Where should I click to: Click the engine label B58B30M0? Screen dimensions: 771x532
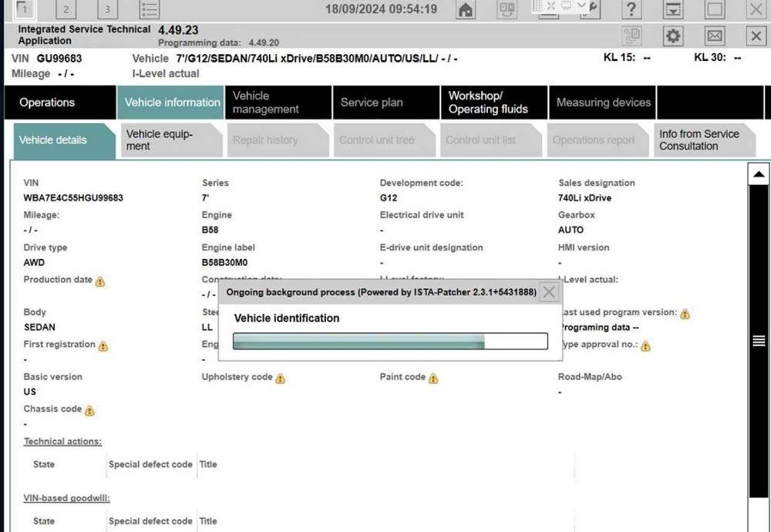(224, 263)
